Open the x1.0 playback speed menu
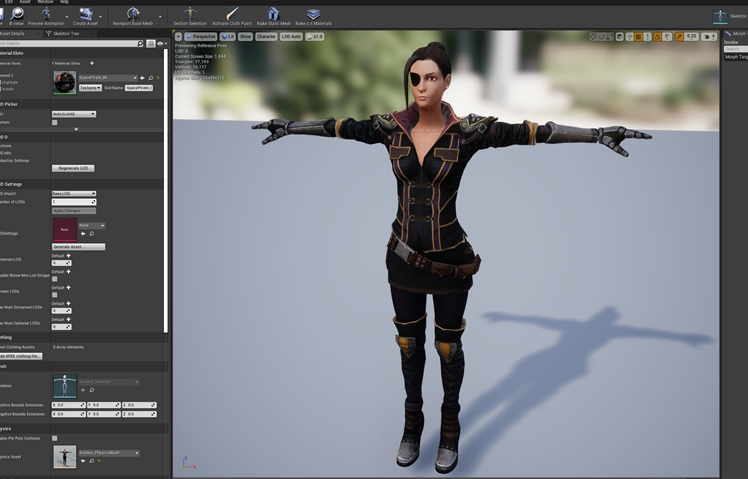 315,37
